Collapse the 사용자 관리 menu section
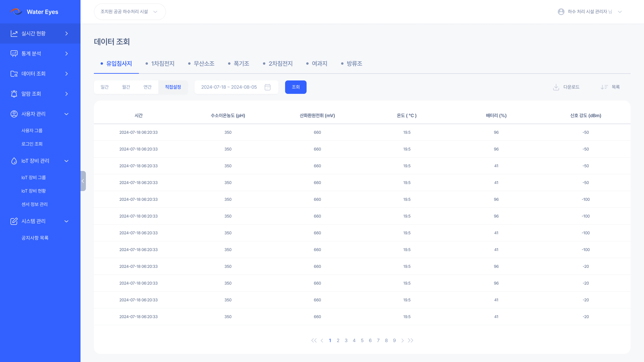644x362 pixels. pos(66,114)
